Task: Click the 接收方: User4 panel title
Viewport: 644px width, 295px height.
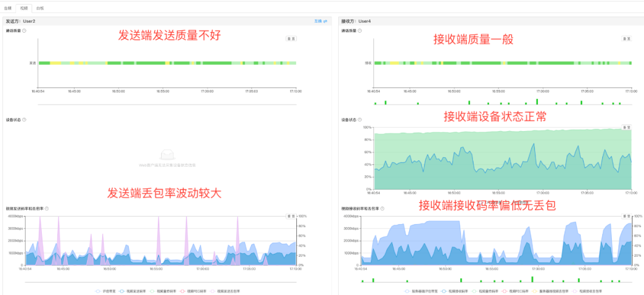Action: coord(356,21)
